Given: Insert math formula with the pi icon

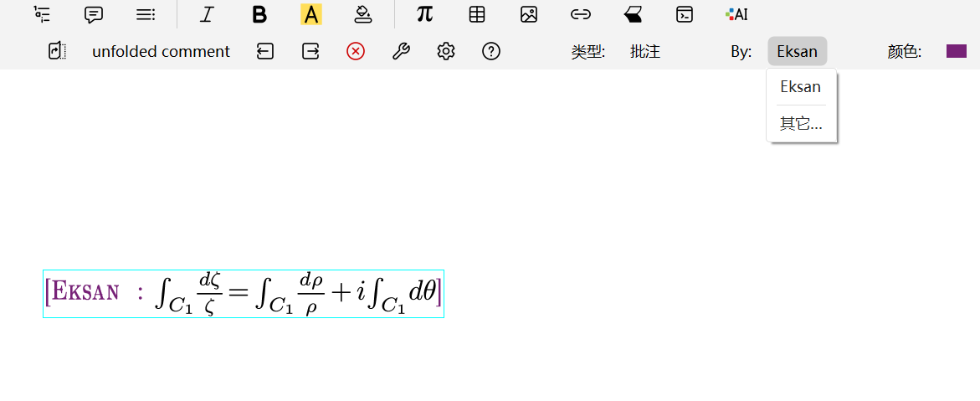Looking at the screenshot, I should point(425,14).
